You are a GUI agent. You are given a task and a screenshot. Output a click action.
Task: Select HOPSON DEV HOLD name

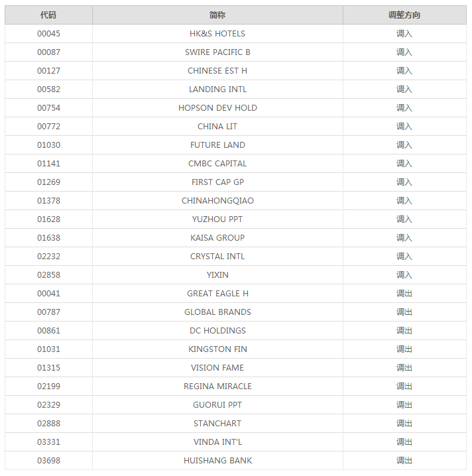click(217, 108)
